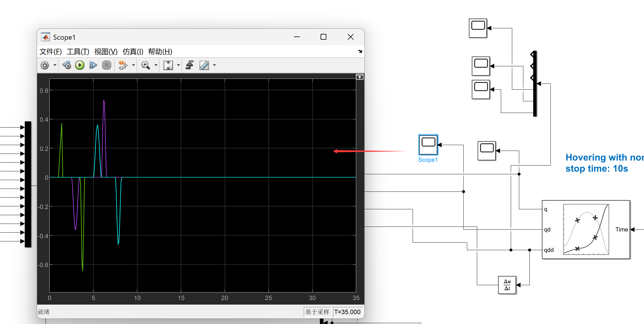Open the 文件(F) menu

51,52
